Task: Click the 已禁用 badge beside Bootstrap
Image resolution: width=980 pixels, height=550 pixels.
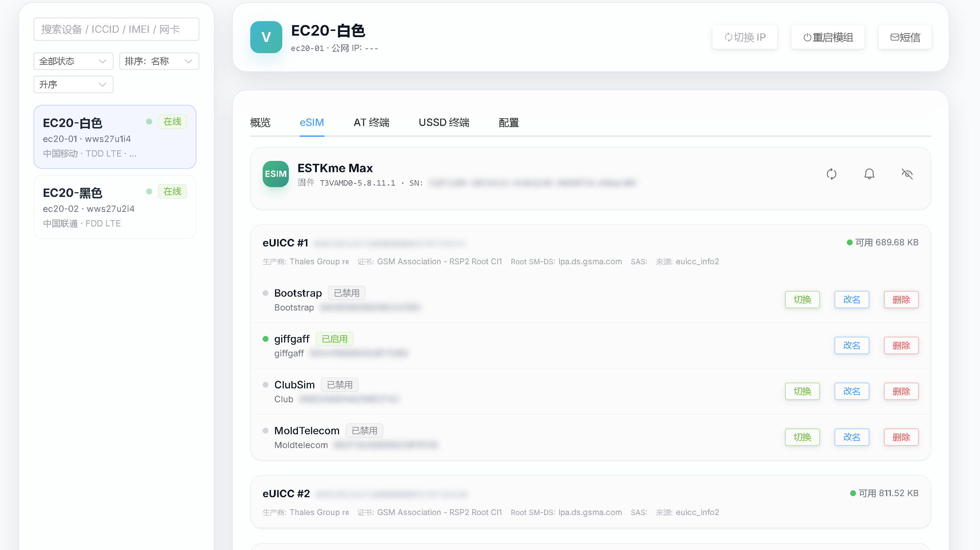Action: 347,293
